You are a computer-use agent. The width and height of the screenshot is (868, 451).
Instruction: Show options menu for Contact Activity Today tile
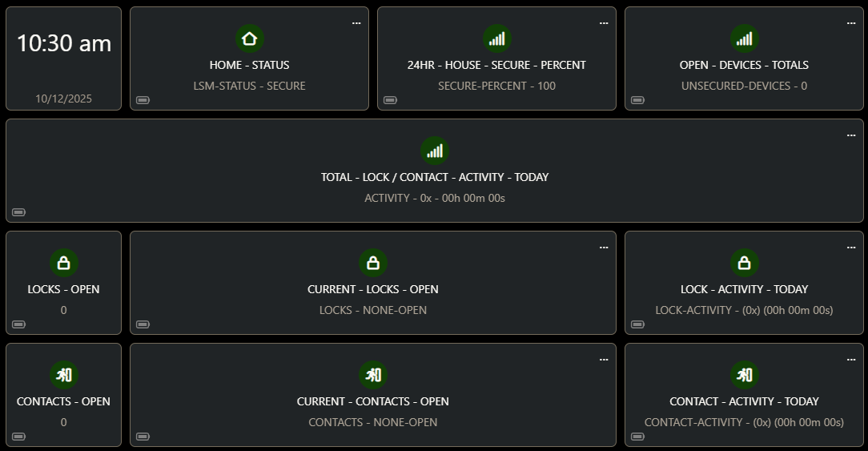click(x=851, y=360)
